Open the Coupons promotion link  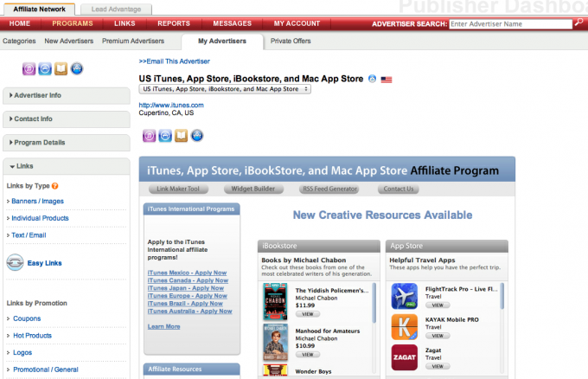(x=27, y=318)
